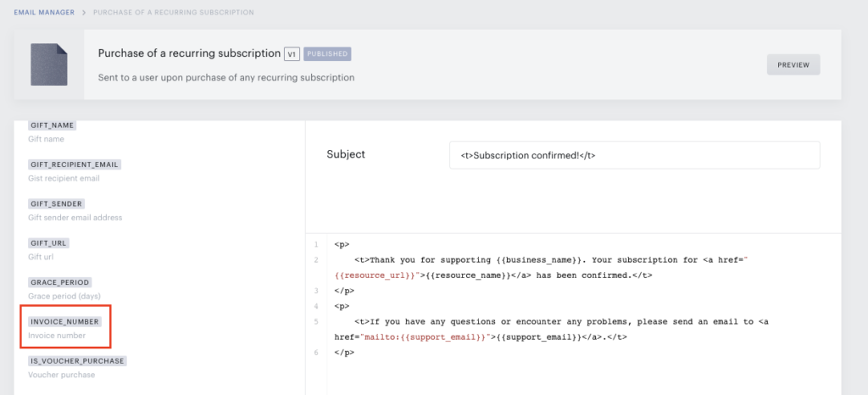The height and width of the screenshot is (395, 868).
Task: Click the {{resource_url}} code text
Action: [x=376, y=275]
